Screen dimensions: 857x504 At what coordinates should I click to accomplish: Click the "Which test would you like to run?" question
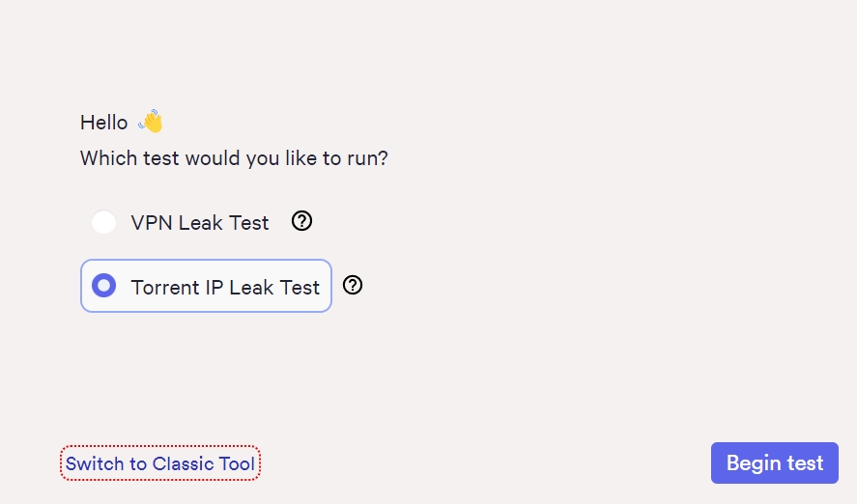pos(234,157)
